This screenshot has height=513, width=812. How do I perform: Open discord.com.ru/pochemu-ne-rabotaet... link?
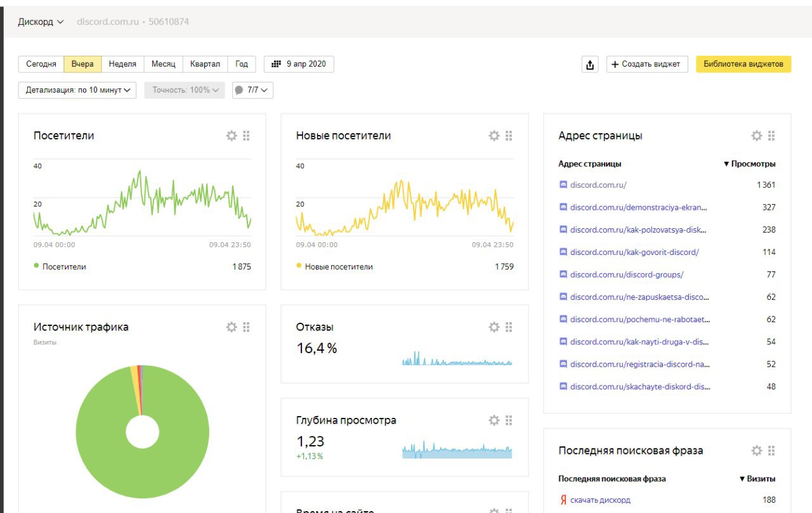point(640,320)
